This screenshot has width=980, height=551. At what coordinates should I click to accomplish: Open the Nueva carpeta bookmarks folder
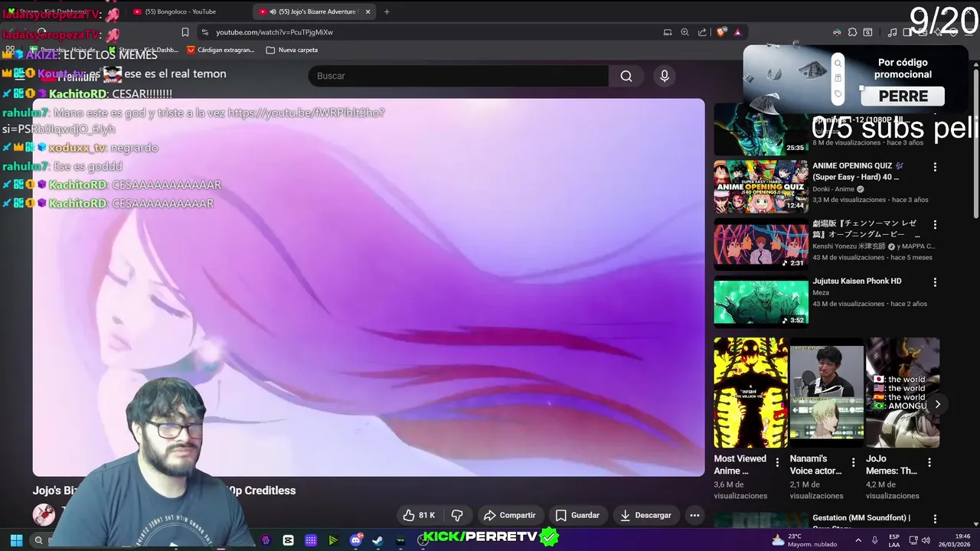point(292,50)
